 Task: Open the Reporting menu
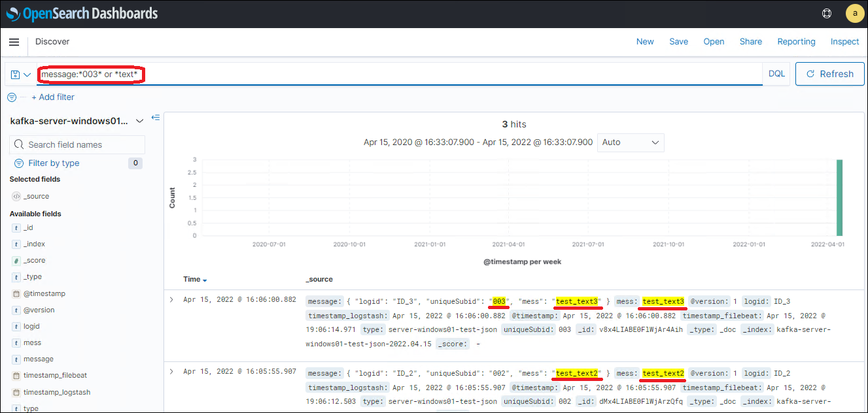click(x=796, y=42)
